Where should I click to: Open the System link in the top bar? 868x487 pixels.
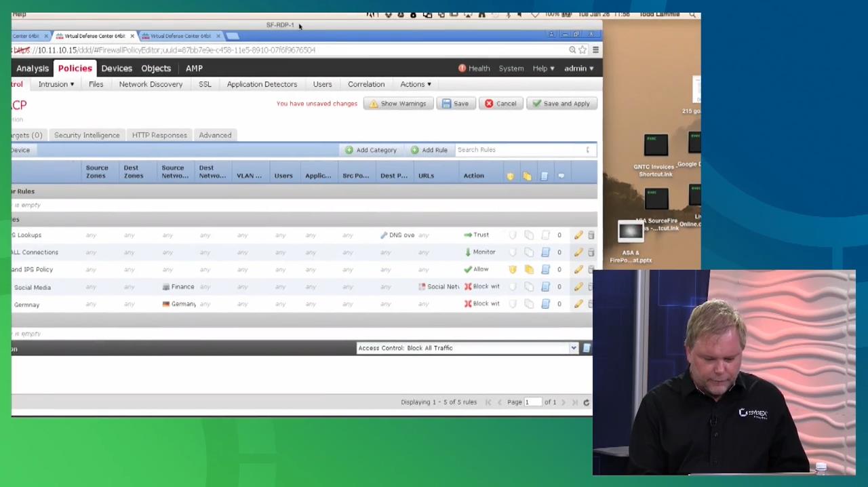click(x=511, y=69)
